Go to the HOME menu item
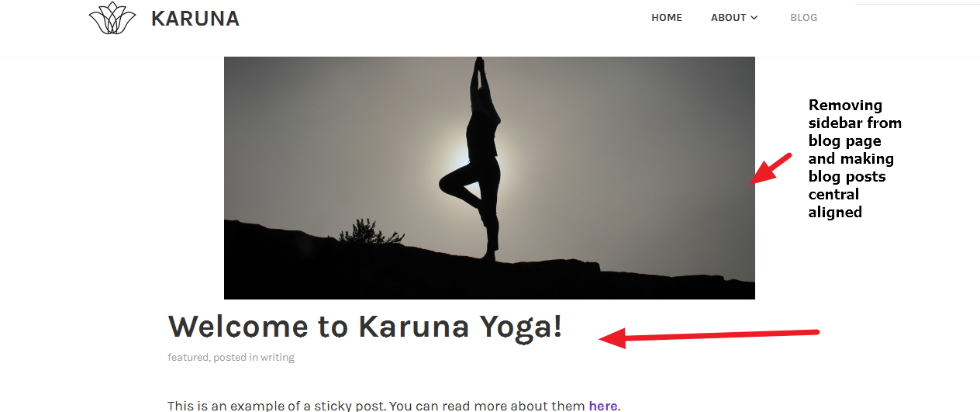Image resolution: width=980 pixels, height=412 pixels. tap(667, 18)
